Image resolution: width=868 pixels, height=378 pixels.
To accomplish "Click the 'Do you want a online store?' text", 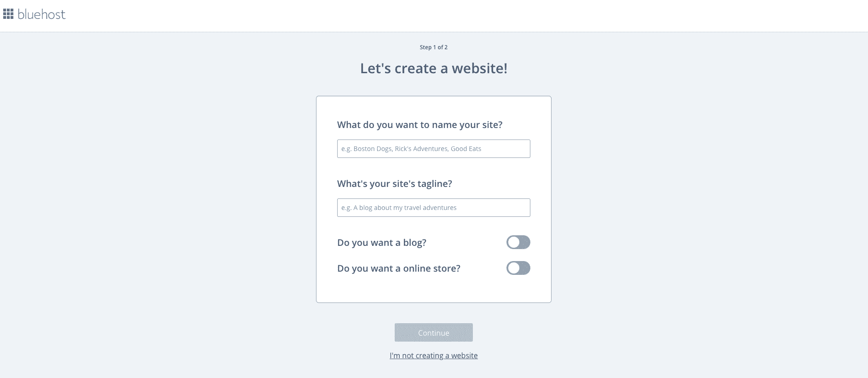I will coord(398,268).
